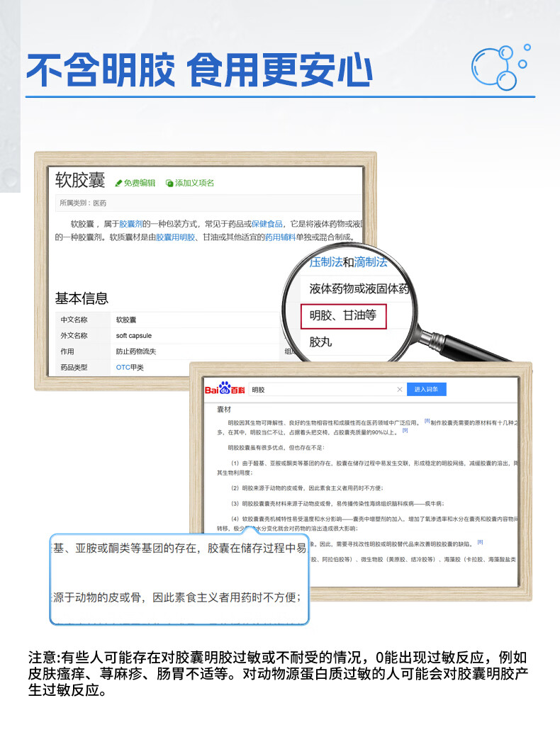The height and width of the screenshot is (732, 560).
Task: Click the 胶丸 text in magnifier
Action: (320, 342)
